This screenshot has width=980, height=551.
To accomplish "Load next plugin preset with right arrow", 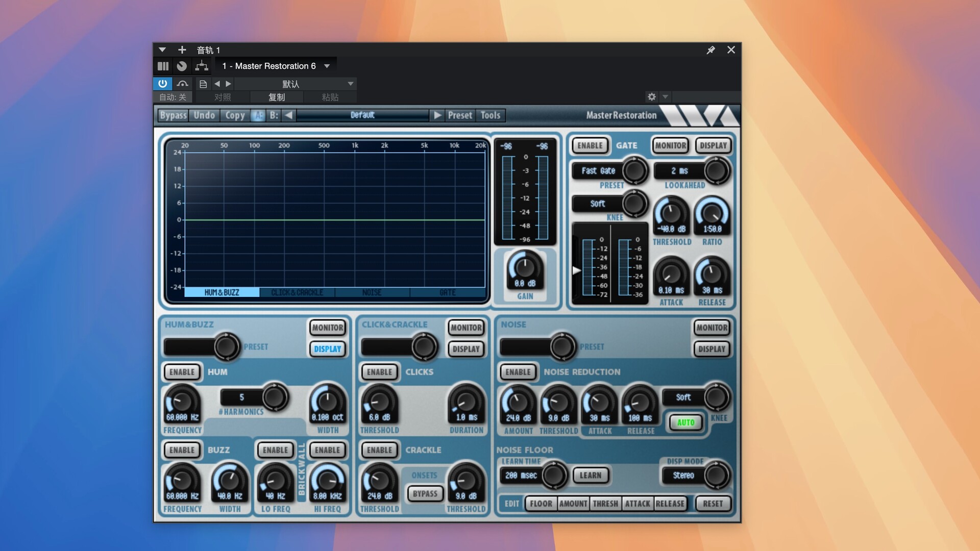I will coord(437,115).
